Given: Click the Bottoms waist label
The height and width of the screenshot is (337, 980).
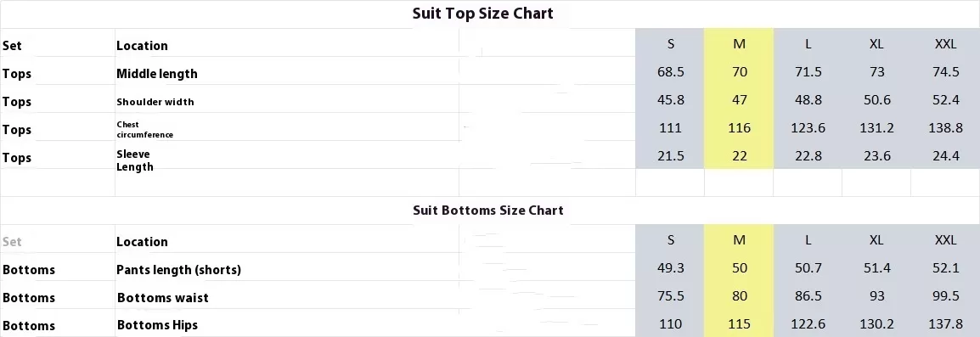Looking at the screenshot, I should 162,298.
